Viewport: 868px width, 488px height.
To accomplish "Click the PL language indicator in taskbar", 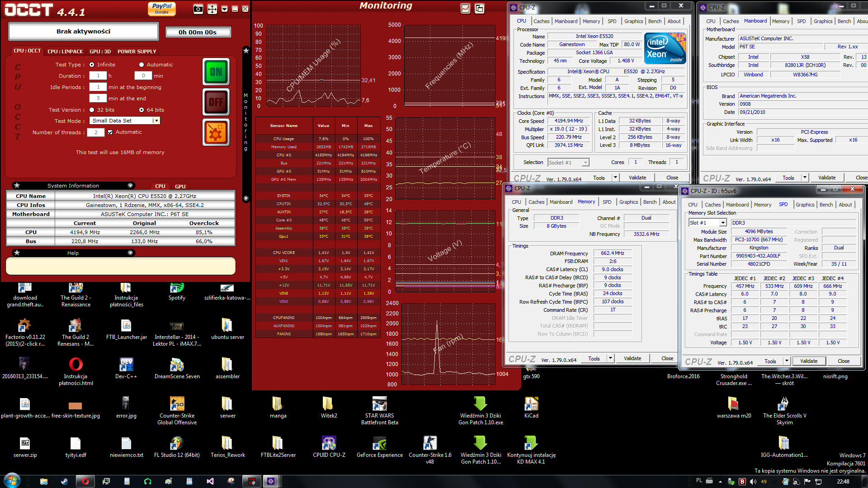I will (699, 481).
